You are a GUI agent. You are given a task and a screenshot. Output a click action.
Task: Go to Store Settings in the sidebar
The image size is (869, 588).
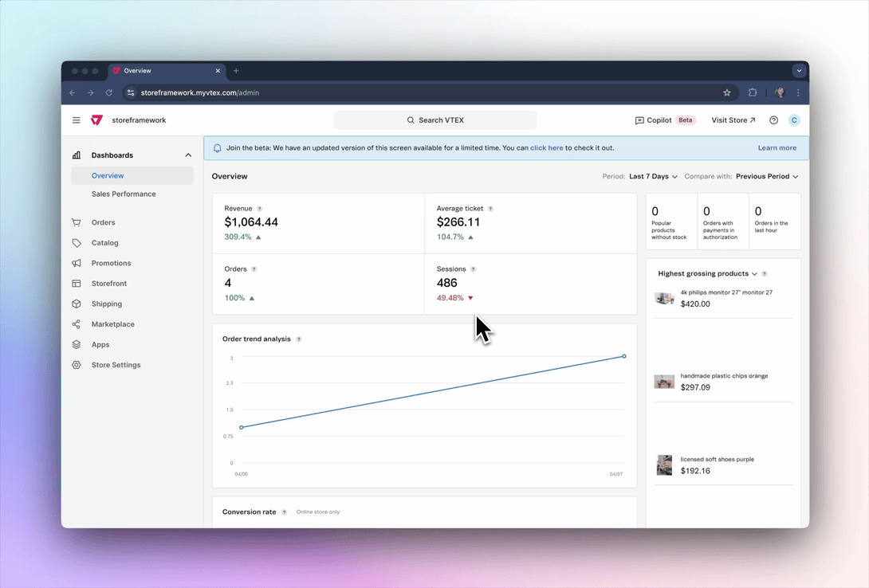click(116, 365)
